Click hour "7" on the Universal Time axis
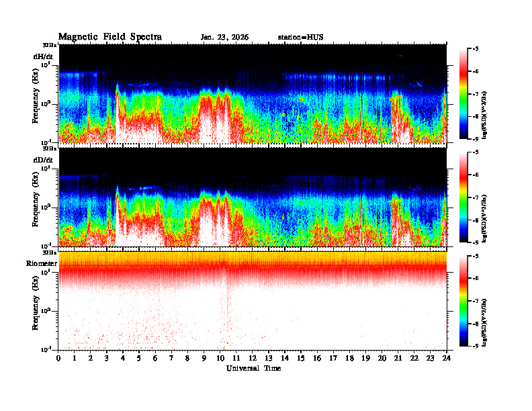 pos(171,358)
